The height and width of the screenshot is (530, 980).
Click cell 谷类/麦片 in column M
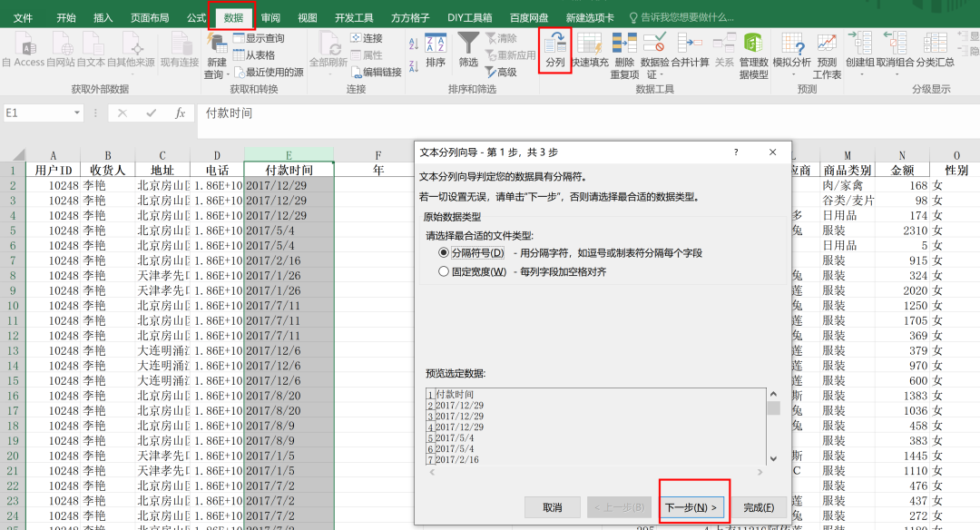[847, 200]
